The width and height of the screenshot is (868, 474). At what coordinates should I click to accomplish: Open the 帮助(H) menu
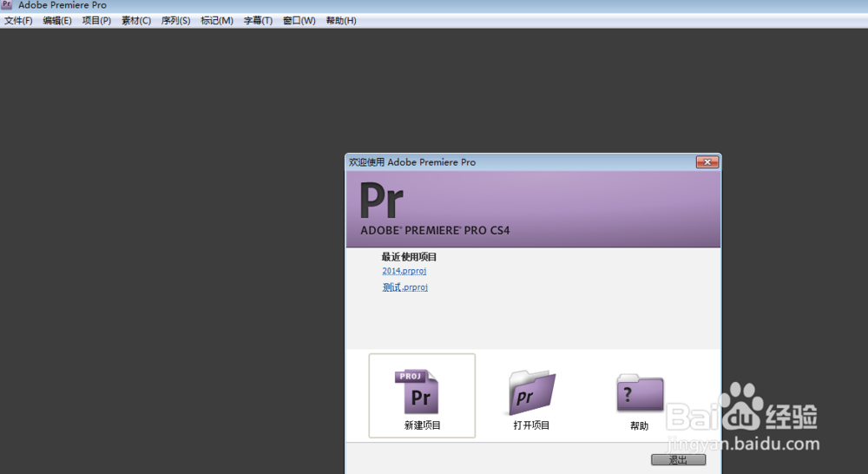(341, 21)
